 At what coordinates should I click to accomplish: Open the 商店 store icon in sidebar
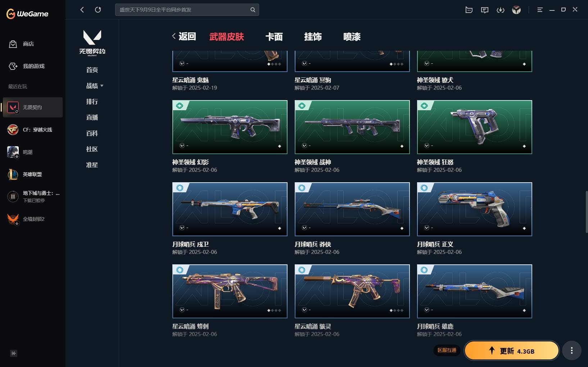click(13, 44)
